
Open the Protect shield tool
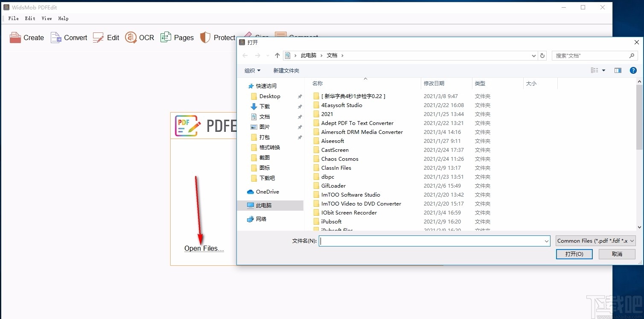(218, 38)
